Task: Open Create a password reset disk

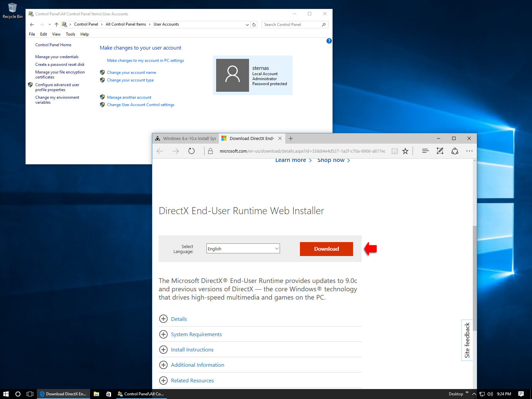Action: point(60,65)
